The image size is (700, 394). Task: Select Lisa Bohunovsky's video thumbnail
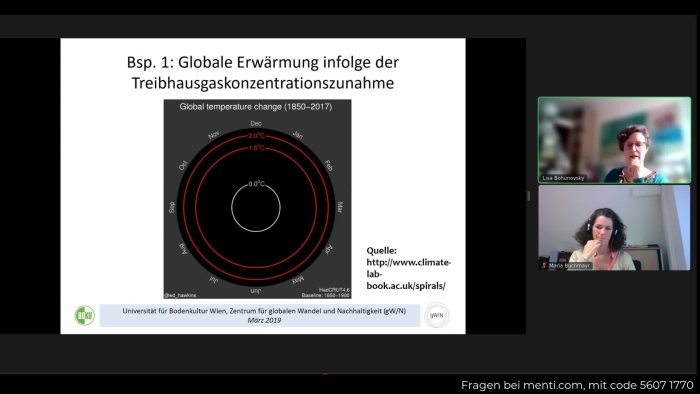[614, 140]
